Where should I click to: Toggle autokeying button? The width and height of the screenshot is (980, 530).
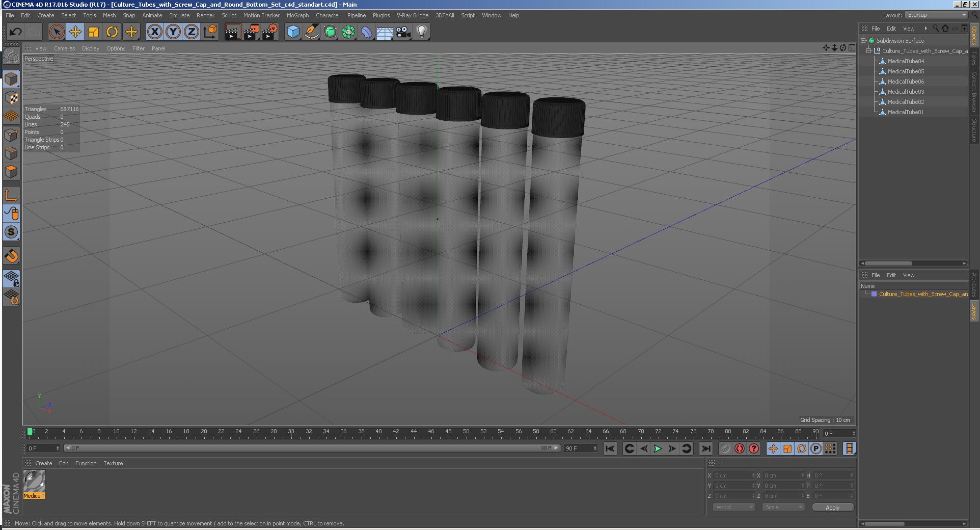[740, 448]
